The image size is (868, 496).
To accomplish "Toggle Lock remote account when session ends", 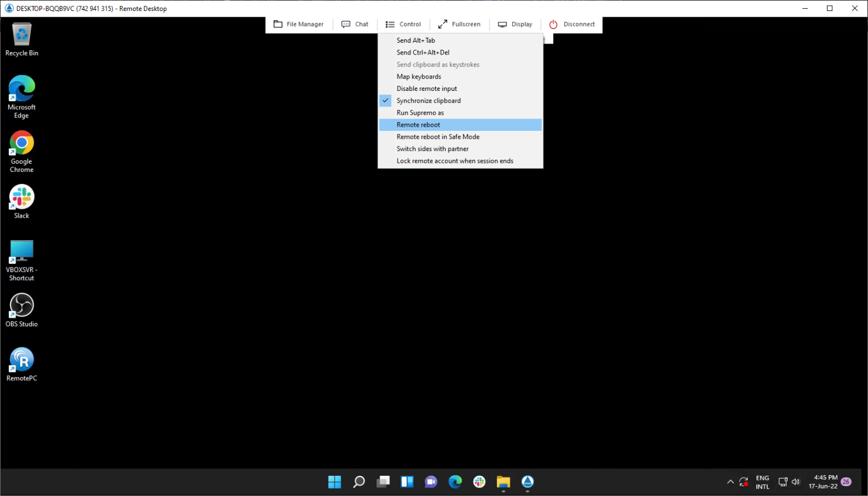I will (x=461, y=161).
